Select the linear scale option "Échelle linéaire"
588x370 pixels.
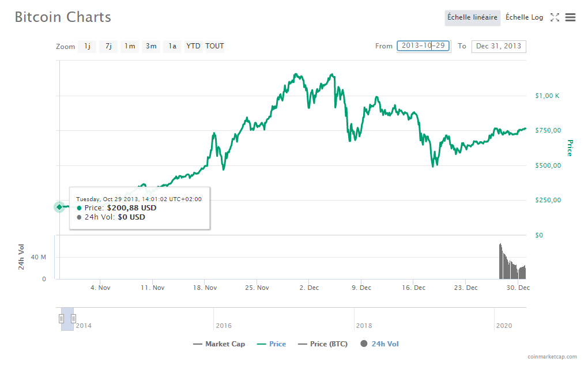472,18
